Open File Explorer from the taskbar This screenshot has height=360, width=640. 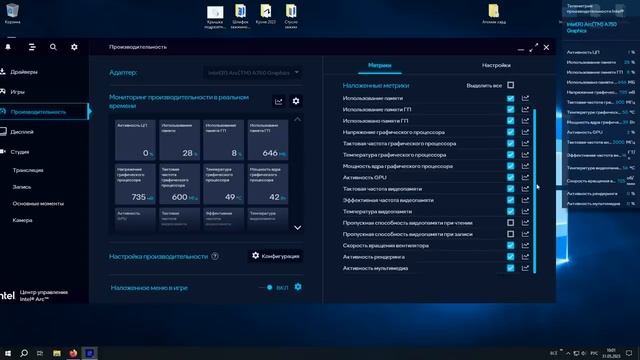tap(57, 353)
